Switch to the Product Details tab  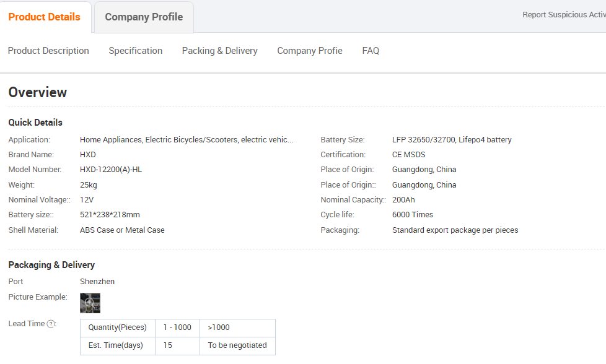pos(45,17)
